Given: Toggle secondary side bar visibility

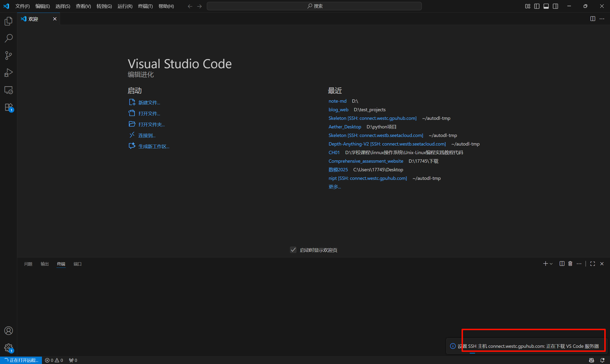Looking at the screenshot, I should point(555,6).
